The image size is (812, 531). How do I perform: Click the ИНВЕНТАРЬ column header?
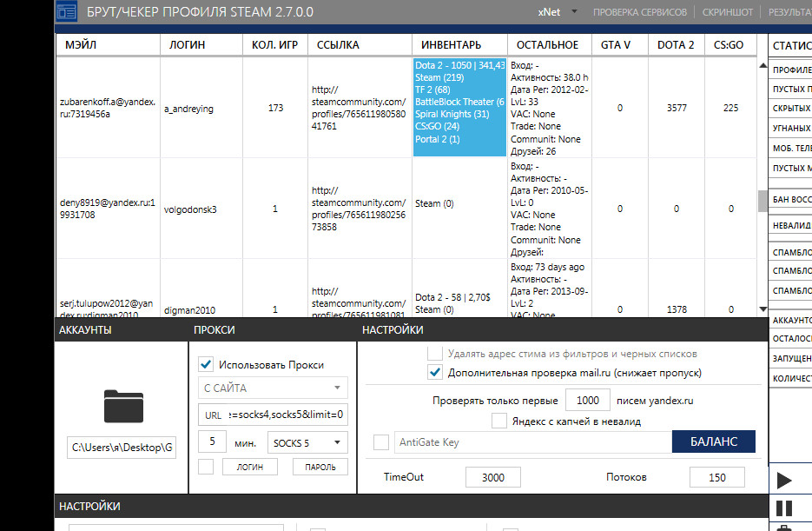coord(460,45)
